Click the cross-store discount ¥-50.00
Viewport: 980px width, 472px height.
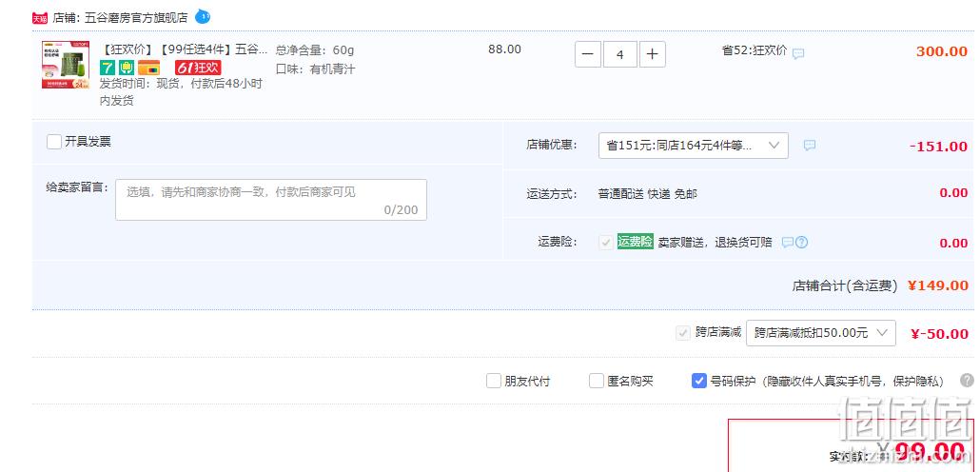coord(939,334)
